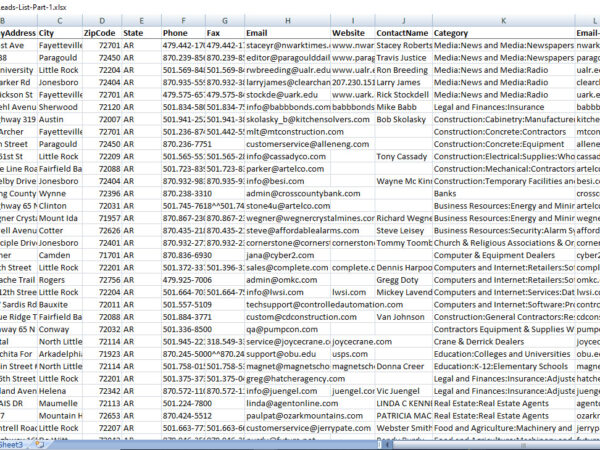
Task: Select email cell mlt@mtconstruction.com
Action: tap(288, 132)
